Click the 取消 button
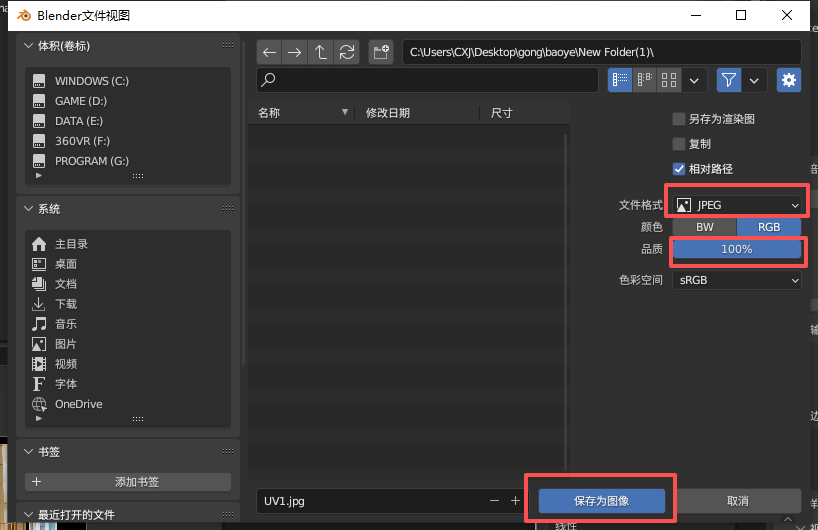 click(737, 501)
